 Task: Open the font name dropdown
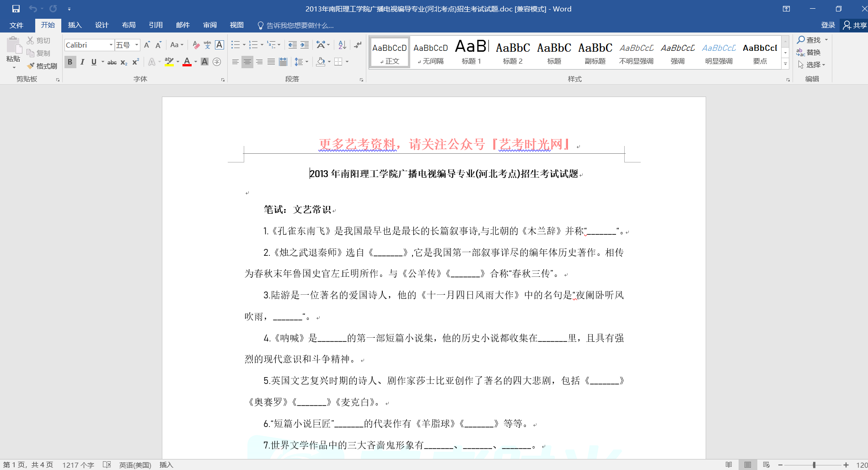pyautogui.click(x=111, y=45)
